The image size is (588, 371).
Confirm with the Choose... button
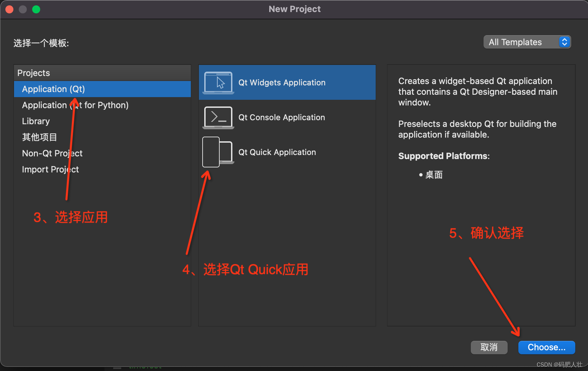point(546,348)
